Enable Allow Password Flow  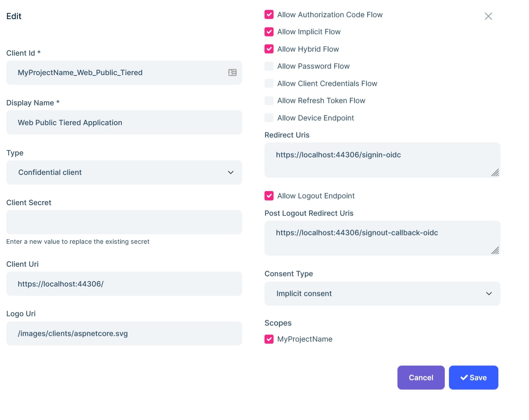(269, 66)
